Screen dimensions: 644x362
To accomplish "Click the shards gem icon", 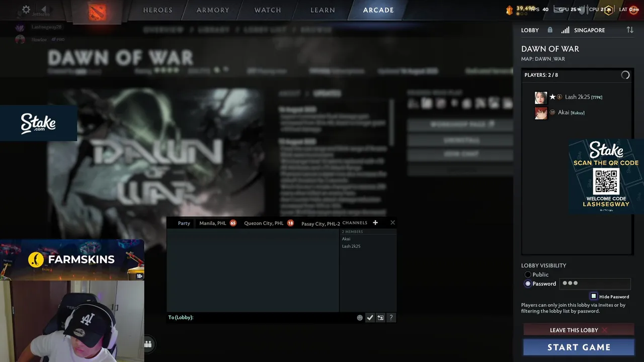I will pyautogui.click(x=509, y=10).
